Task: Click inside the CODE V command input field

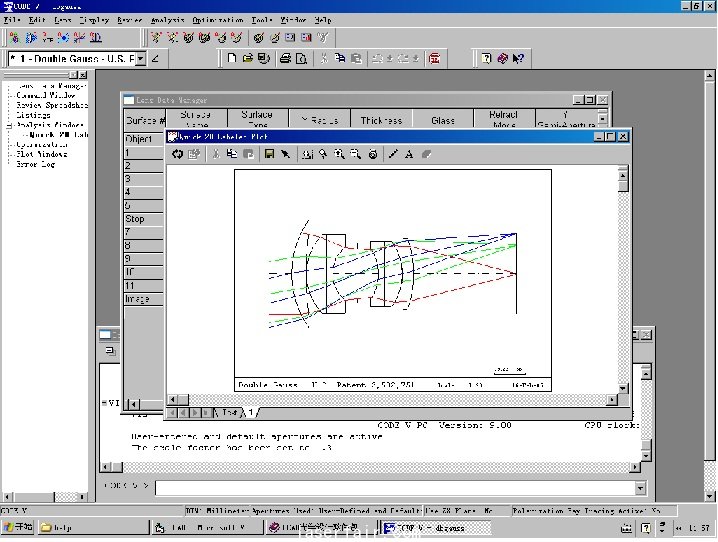Action: pos(390,488)
